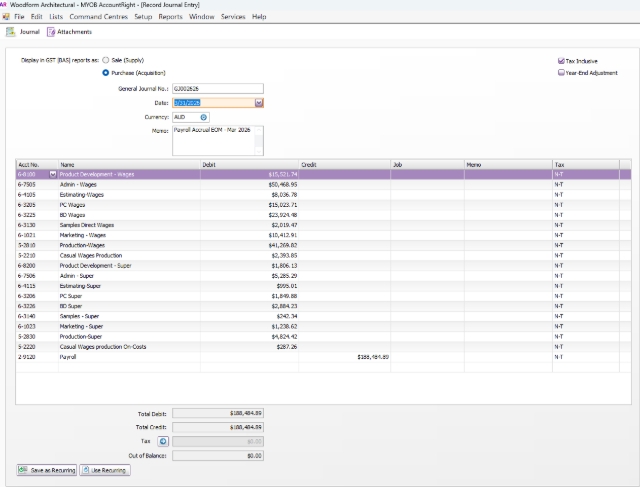The height and width of the screenshot is (487, 640).
Task: Click the Name column header
Action: tap(129, 165)
